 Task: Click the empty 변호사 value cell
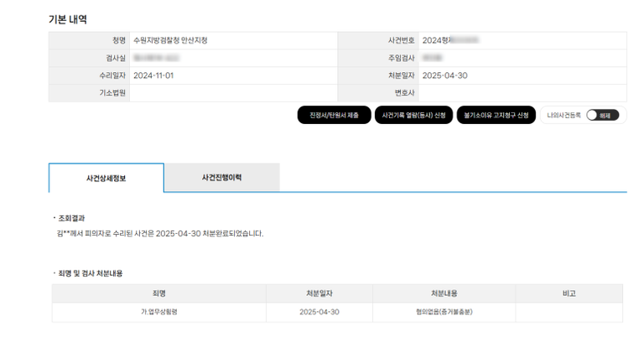(x=522, y=93)
